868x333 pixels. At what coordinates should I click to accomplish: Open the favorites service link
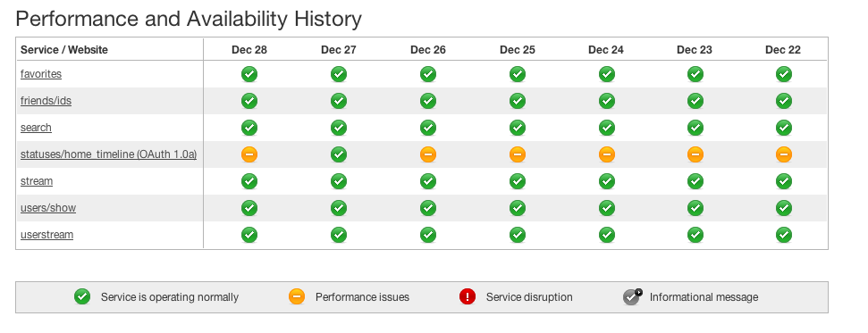(41, 74)
